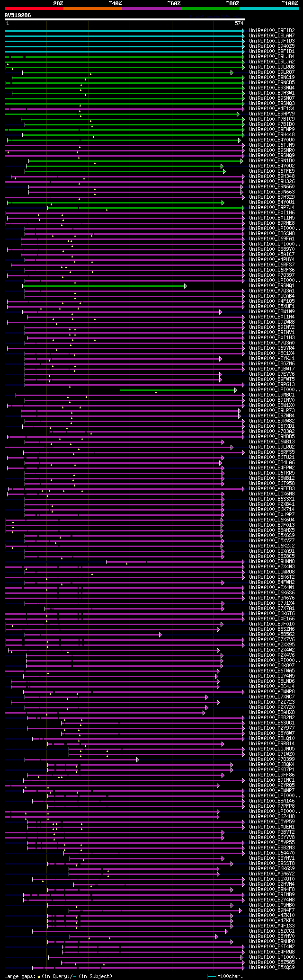Select label UniRef100_B9NCD5
Screen dimensions: 303x980
272,83
